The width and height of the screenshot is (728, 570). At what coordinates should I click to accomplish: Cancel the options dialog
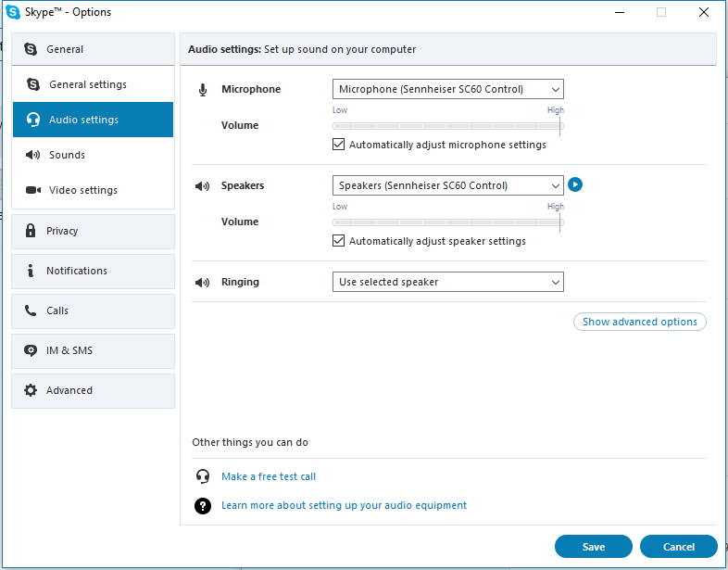(679, 547)
